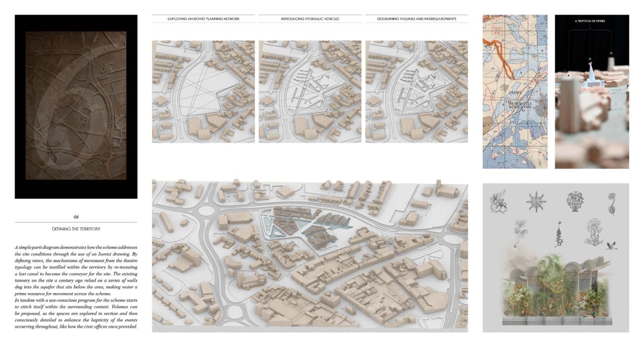
Task: Click the 'Employing an Isovist Planning Network' heading
Action: [x=203, y=19]
